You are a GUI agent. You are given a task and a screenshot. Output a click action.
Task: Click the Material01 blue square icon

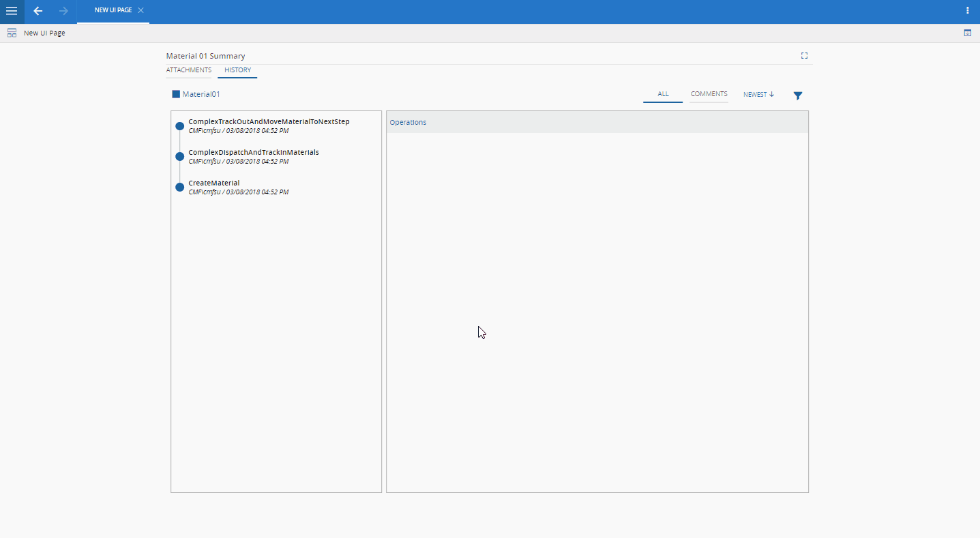click(176, 94)
